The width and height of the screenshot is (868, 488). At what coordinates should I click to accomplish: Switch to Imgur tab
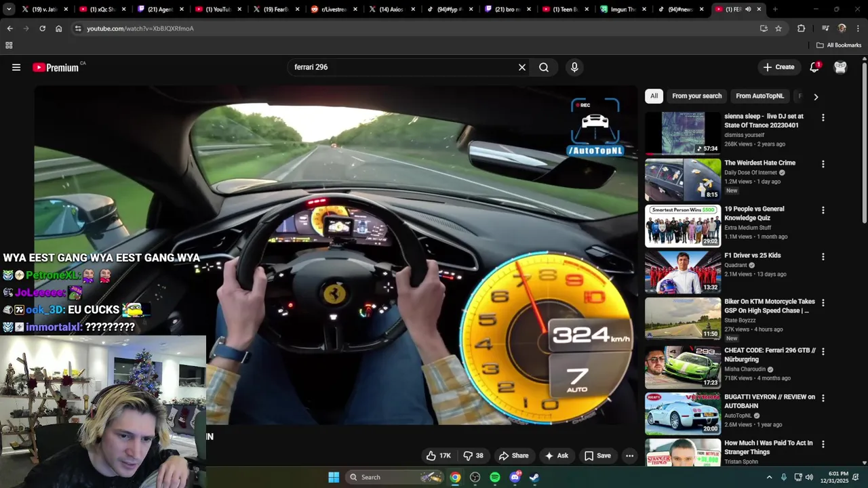(x=624, y=9)
